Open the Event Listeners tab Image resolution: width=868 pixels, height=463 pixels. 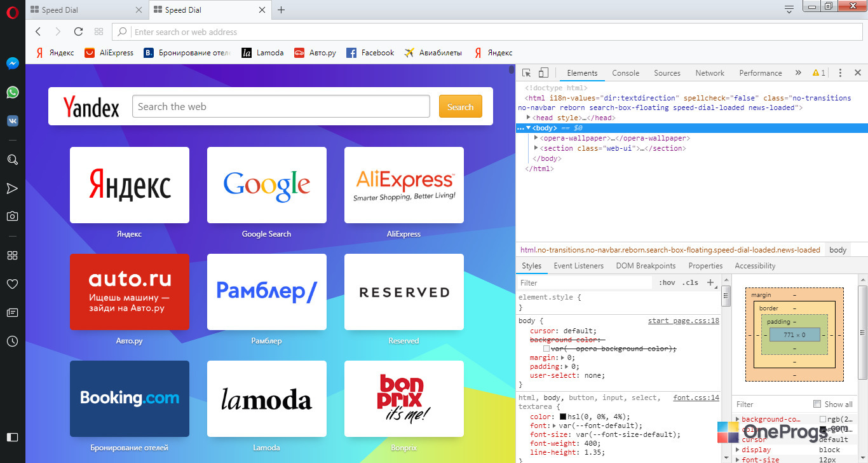coord(579,266)
